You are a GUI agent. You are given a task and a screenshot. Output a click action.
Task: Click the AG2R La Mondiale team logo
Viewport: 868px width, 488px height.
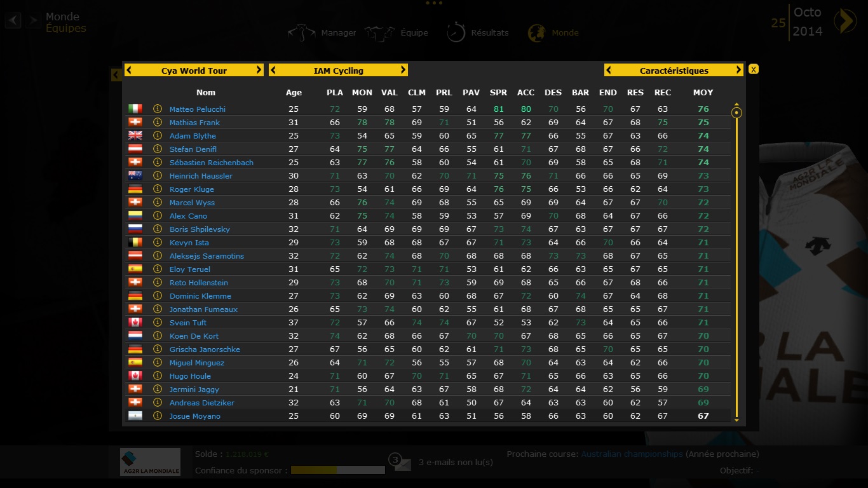151,462
